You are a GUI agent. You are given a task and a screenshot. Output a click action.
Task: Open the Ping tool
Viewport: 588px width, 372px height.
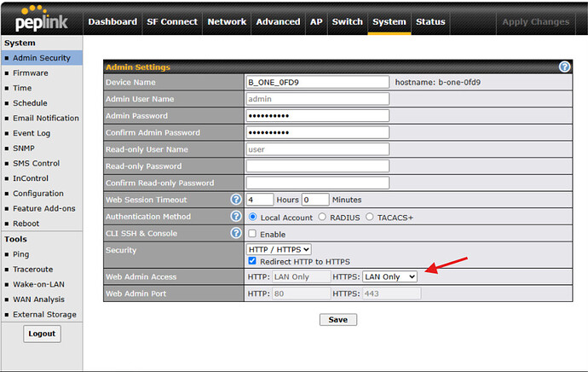click(21, 254)
